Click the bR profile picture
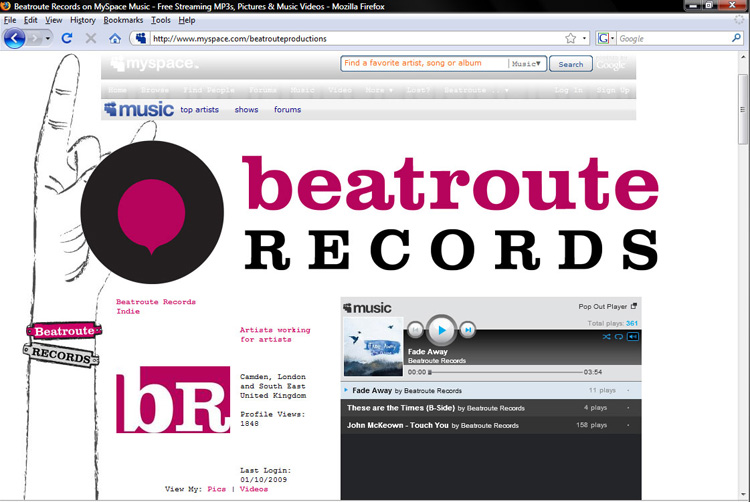 coord(173,400)
